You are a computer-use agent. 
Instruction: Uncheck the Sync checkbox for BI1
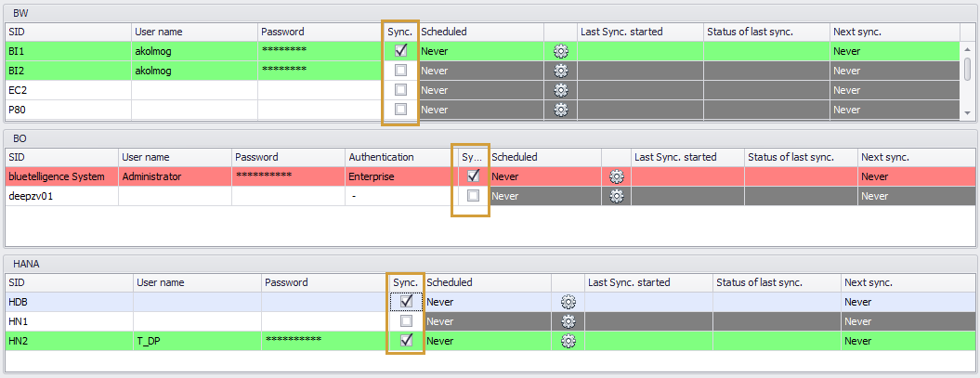(x=401, y=51)
